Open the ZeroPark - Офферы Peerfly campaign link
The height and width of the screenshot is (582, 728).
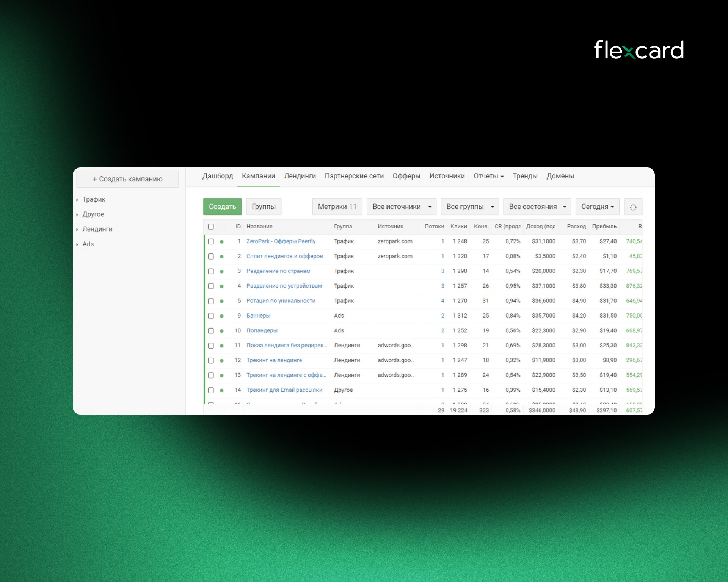[x=281, y=241]
